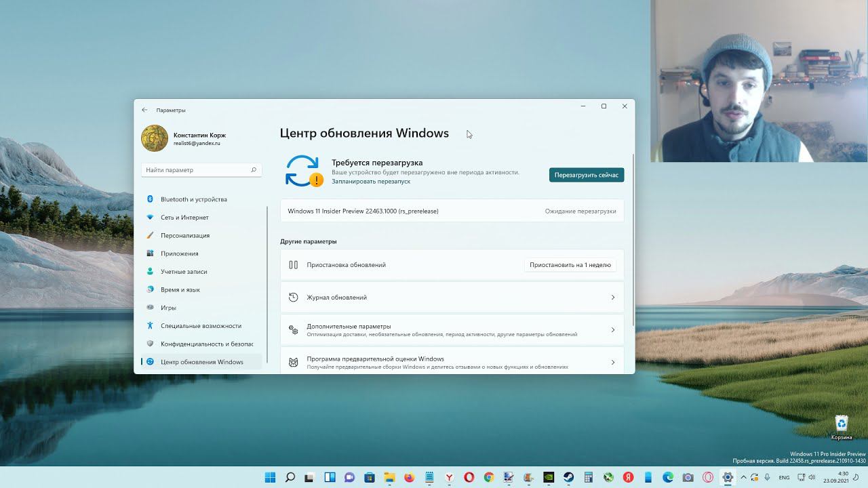Open Task View from the taskbar
Viewport: 868px width, 488px height.
click(310, 477)
